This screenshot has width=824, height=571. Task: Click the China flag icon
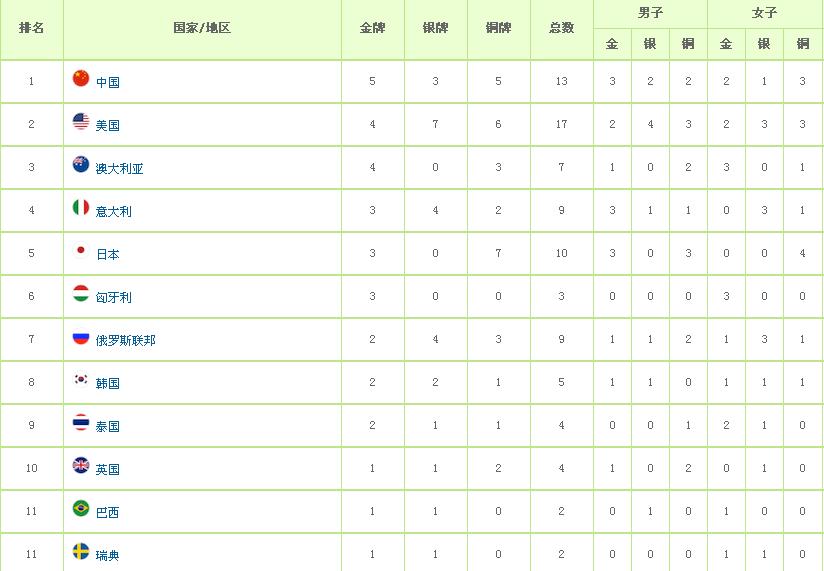(x=81, y=78)
